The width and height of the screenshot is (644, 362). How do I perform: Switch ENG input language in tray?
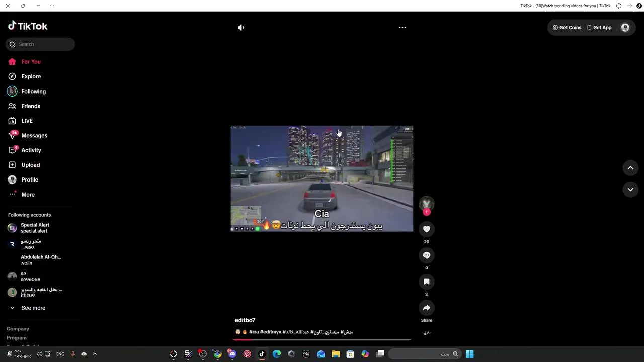coord(60,354)
